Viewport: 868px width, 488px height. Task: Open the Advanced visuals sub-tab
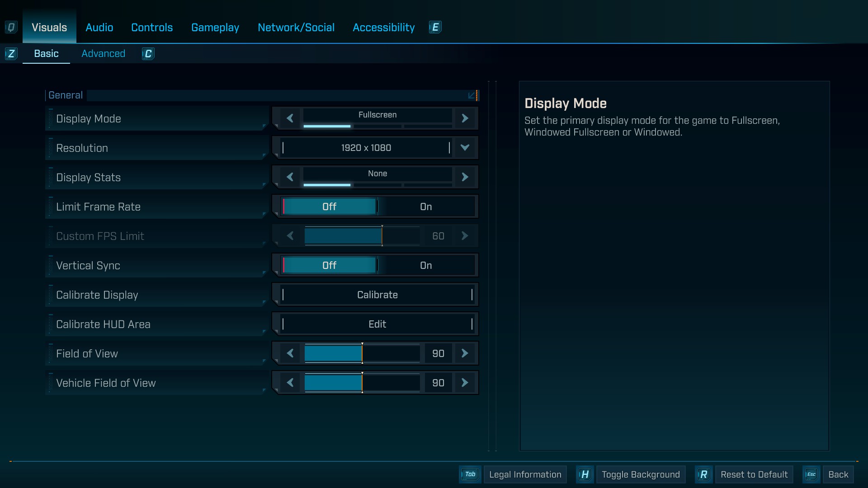(103, 54)
